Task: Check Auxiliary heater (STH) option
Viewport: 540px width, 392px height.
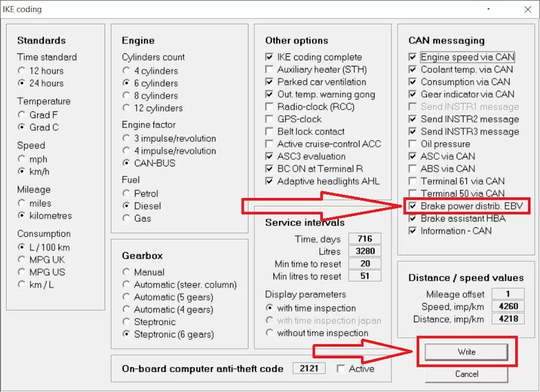Action: tap(269, 70)
